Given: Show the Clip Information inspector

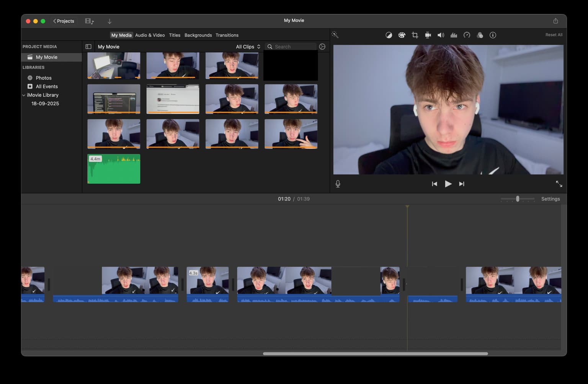Looking at the screenshot, I should [493, 35].
